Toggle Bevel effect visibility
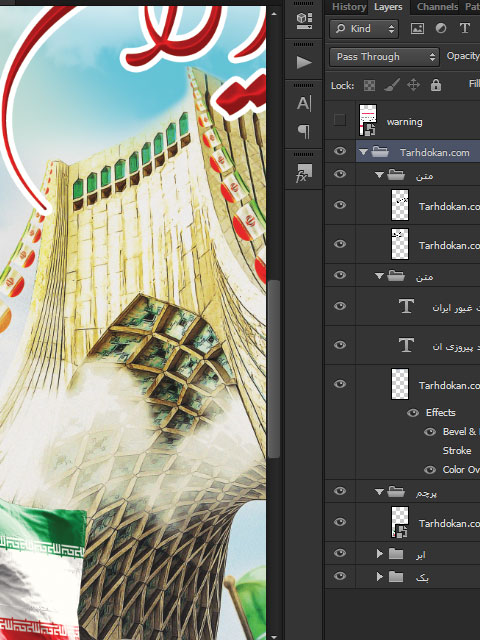This screenshot has width=480, height=640. click(430, 432)
